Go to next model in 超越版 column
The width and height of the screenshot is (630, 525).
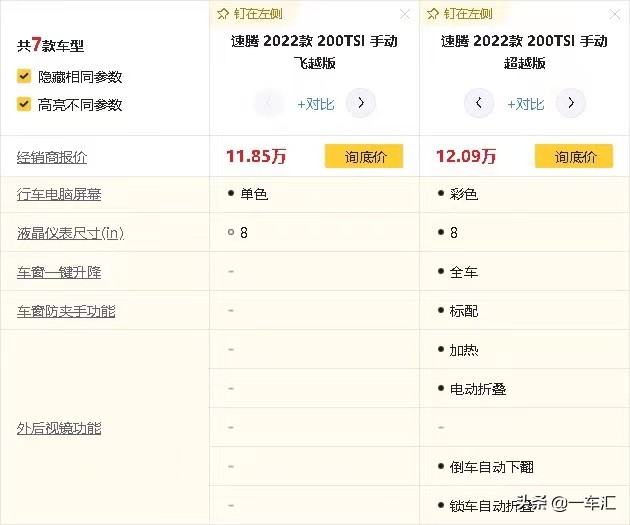point(570,103)
